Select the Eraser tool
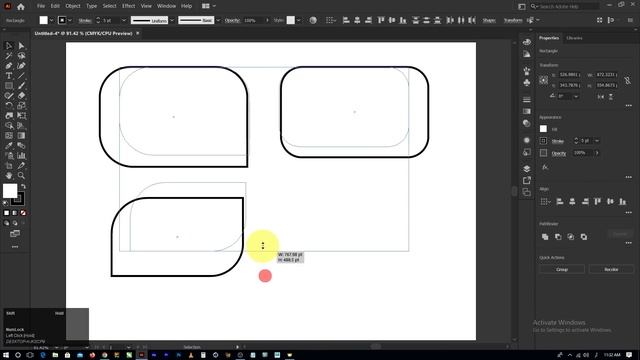640x360 pixels. [21, 96]
